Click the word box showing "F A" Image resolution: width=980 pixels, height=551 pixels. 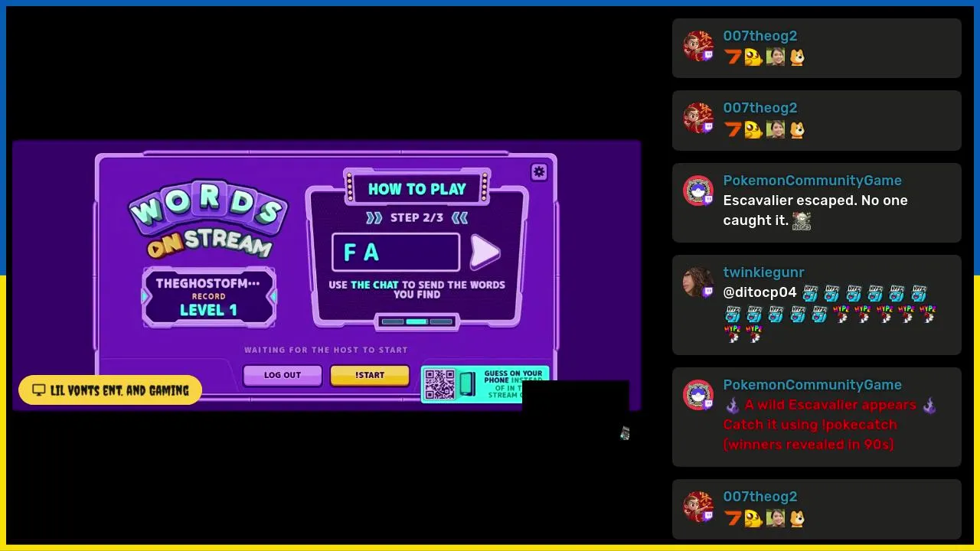click(396, 253)
